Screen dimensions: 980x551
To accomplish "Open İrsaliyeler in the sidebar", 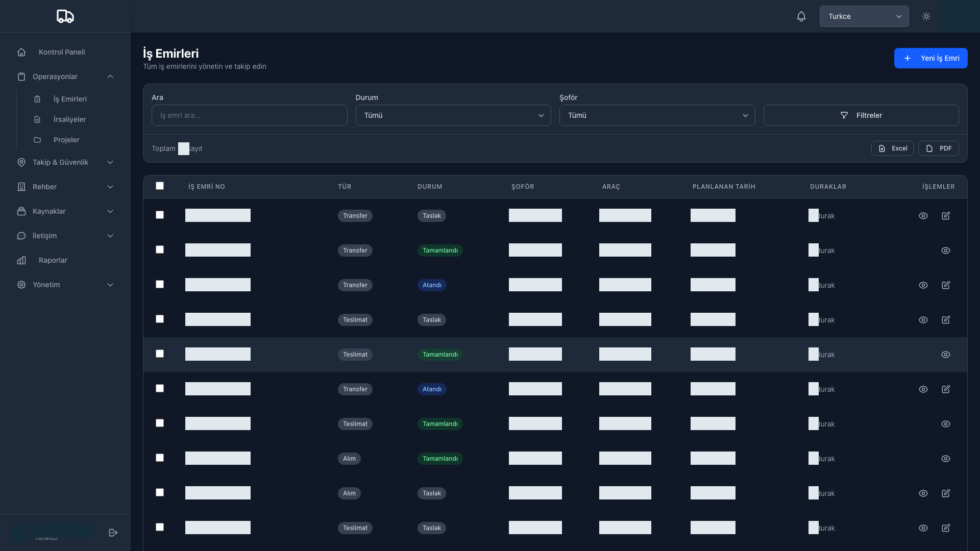I will [x=70, y=119].
